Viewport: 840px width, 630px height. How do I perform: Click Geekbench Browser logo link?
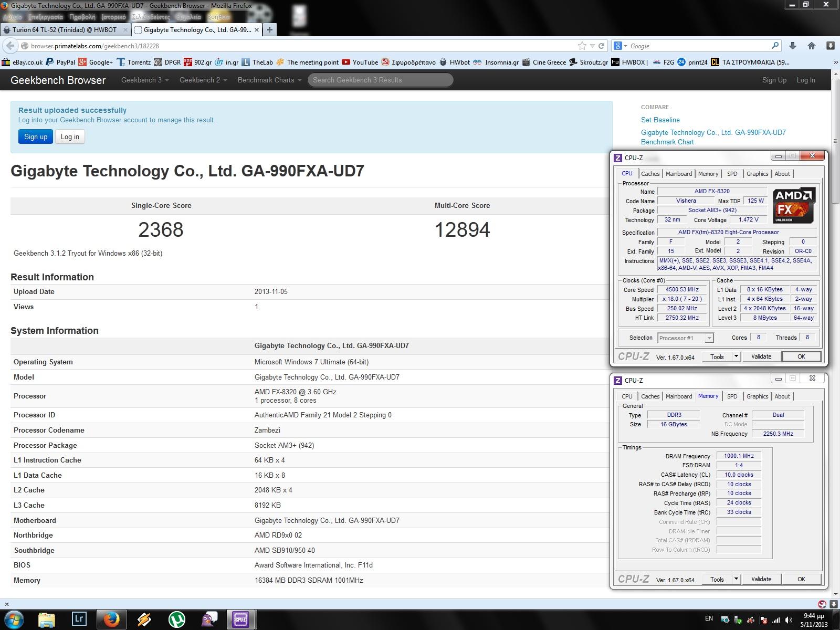tap(58, 80)
